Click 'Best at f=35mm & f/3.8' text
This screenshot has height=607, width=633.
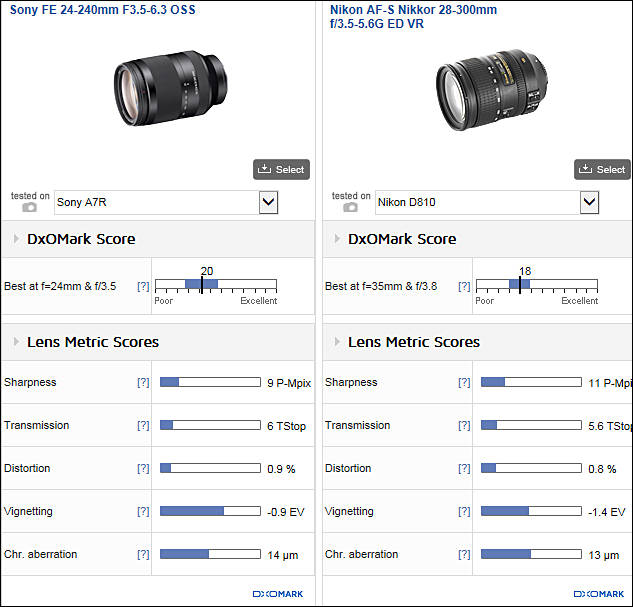[381, 287]
